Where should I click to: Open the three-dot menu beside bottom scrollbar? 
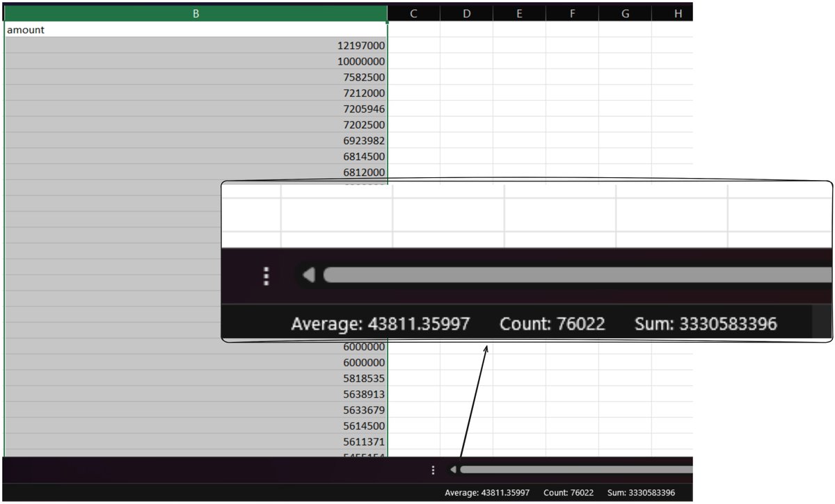click(433, 469)
